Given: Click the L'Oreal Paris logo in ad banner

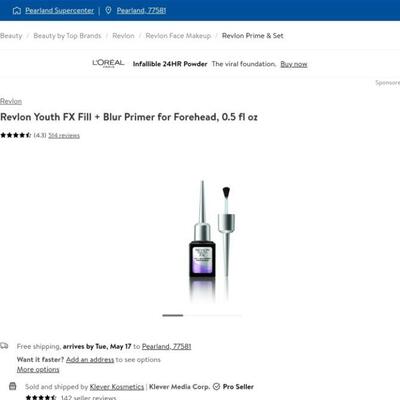Looking at the screenshot, I should 108,63.
